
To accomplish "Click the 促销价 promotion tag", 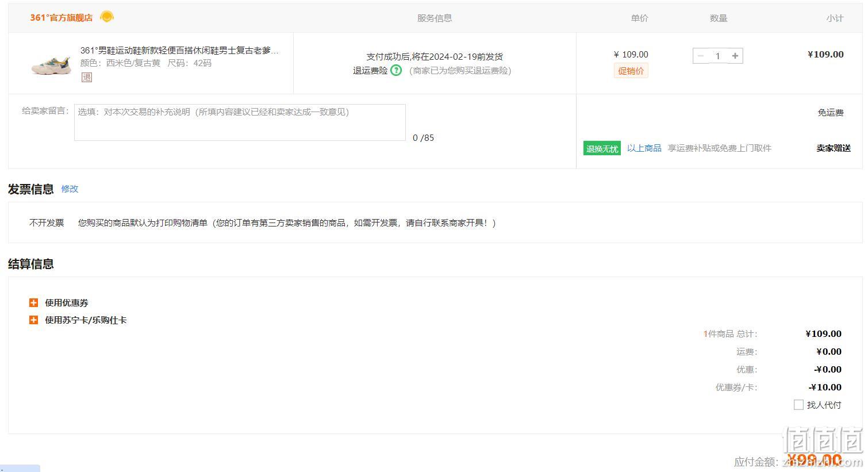I will [631, 71].
